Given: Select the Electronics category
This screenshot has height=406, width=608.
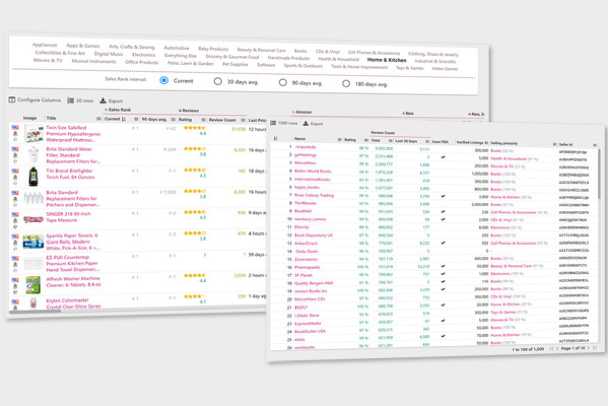Looking at the screenshot, I should click(x=143, y=55).
